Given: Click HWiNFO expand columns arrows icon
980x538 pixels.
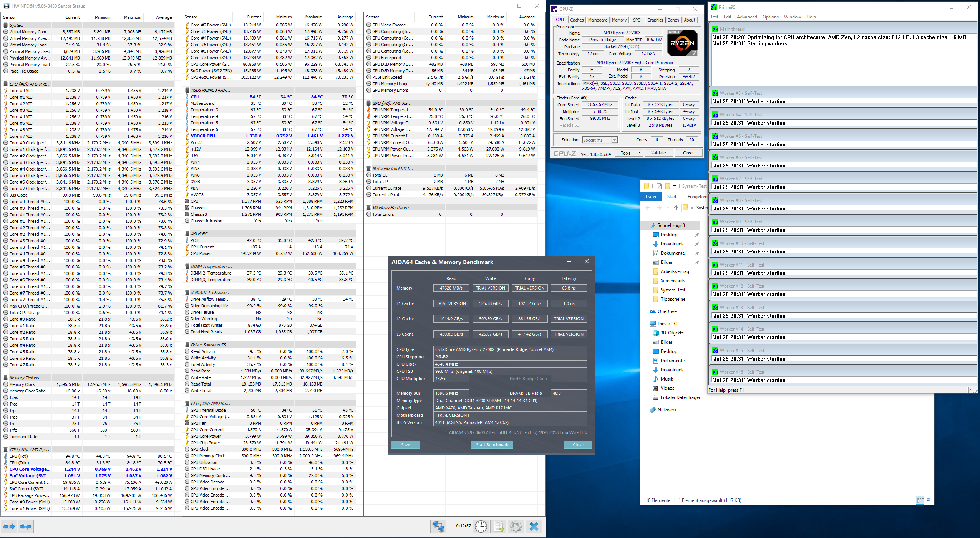Looking at the screenshot, I should point(9,526).
